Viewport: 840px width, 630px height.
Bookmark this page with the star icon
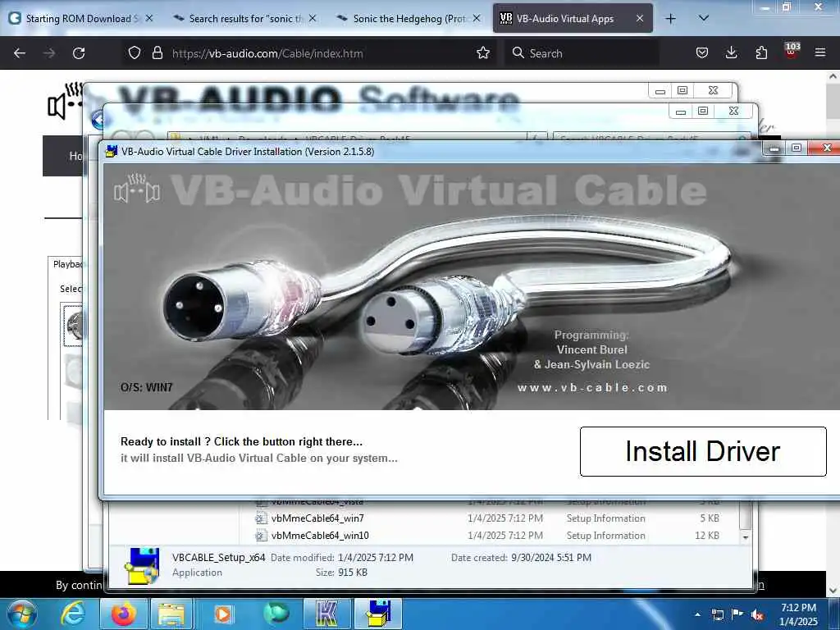(x=482, y=53)
